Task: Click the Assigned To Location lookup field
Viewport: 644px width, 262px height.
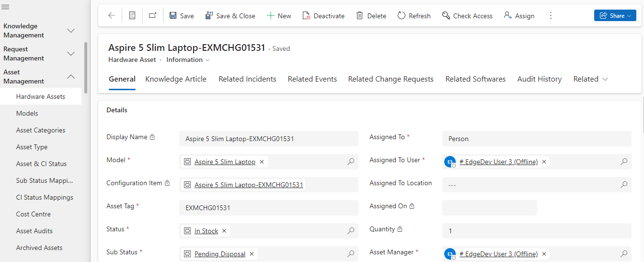Action: pyautogui.click(x=537, y=185)
